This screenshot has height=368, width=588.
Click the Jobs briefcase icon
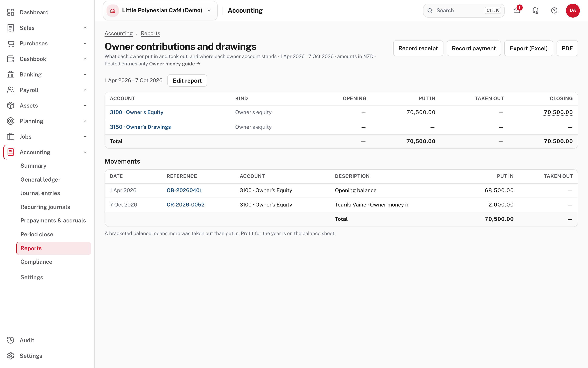11,137
